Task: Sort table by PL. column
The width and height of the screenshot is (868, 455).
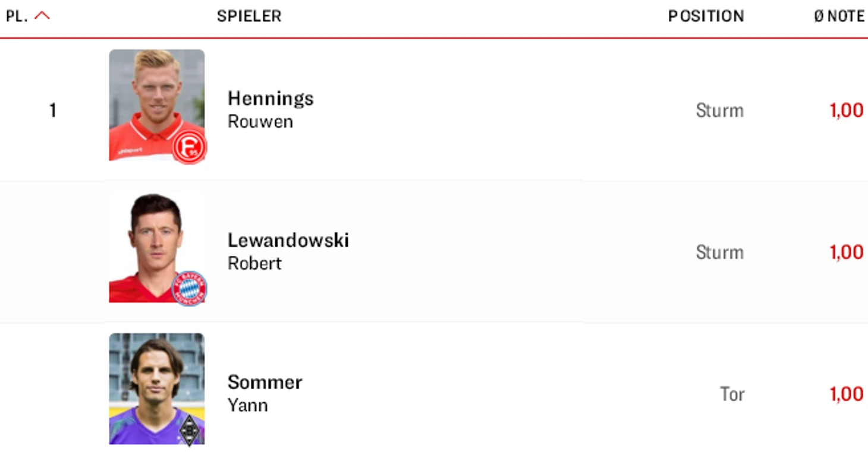Action: pos(17,16)
